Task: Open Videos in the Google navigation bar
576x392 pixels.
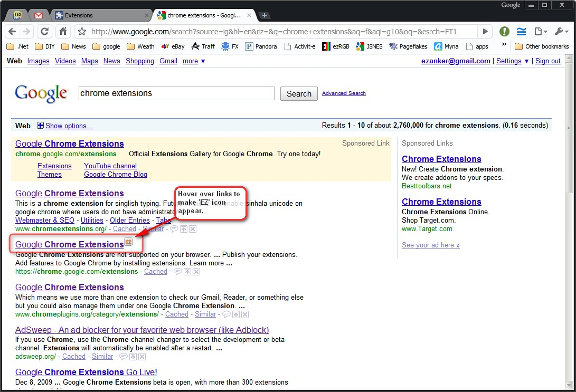Action: point(65,61)
